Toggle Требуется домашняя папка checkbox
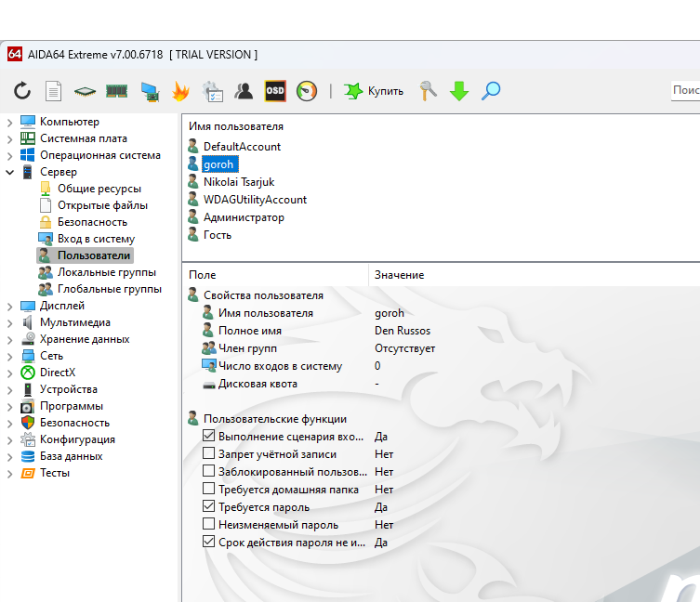The height and width of the screenshot is (602, 700). click(208, 489)
